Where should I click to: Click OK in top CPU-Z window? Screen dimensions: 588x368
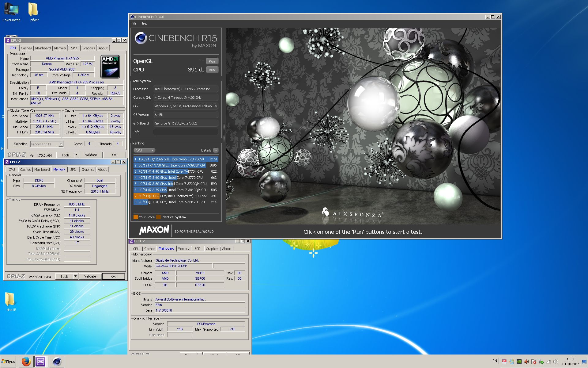[114, 155]
